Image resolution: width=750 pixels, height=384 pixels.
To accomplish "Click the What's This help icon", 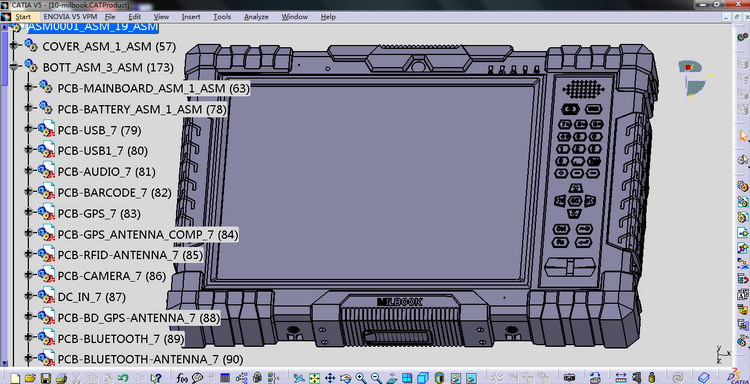I will (156, 378).
